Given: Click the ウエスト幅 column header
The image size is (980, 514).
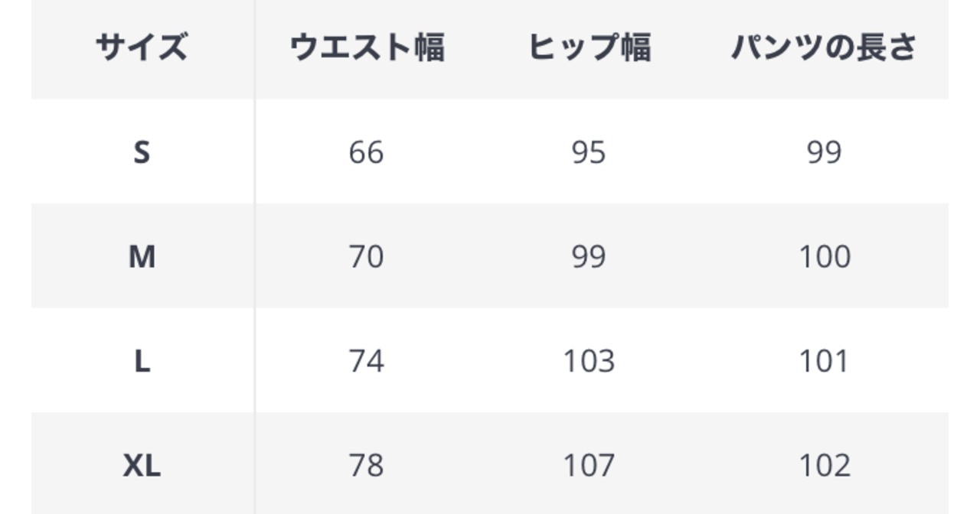Looking at the screenshot, I should (x=367, y=47).
